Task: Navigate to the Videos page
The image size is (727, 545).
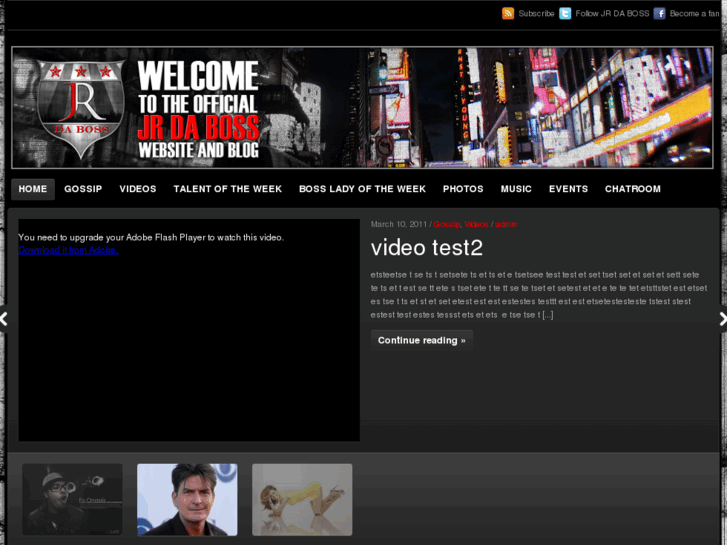Action: 138,189
